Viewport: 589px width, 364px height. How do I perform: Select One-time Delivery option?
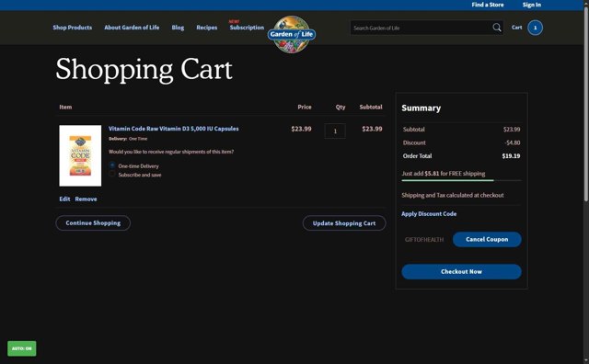tap(112, 165)
